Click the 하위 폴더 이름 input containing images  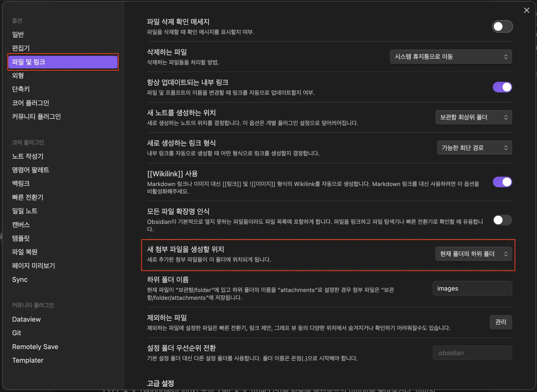coord(472,288)
